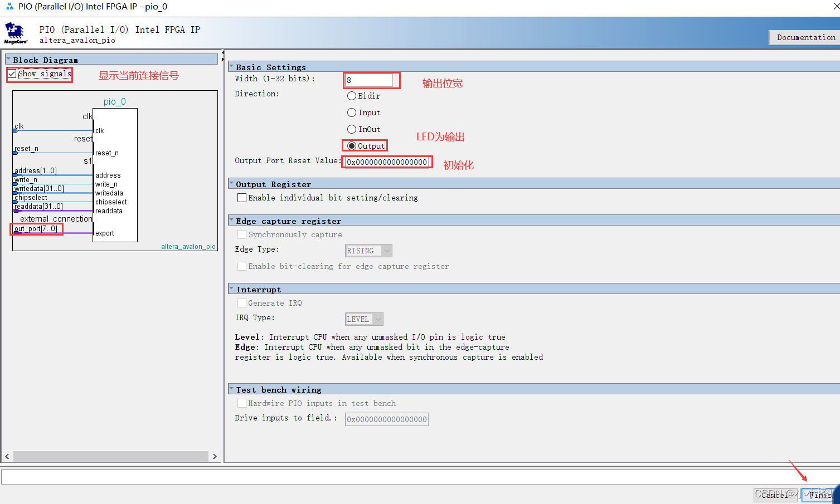Click the Width bits input field
840x504 pixels.
click(369, 80)
